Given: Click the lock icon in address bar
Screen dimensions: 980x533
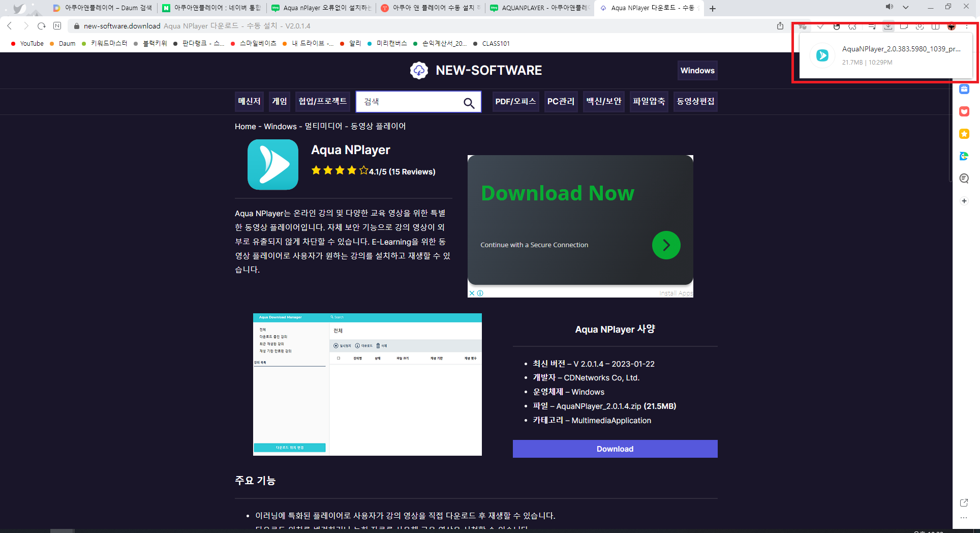Looking at the screenshot, I should click(77, 26).
